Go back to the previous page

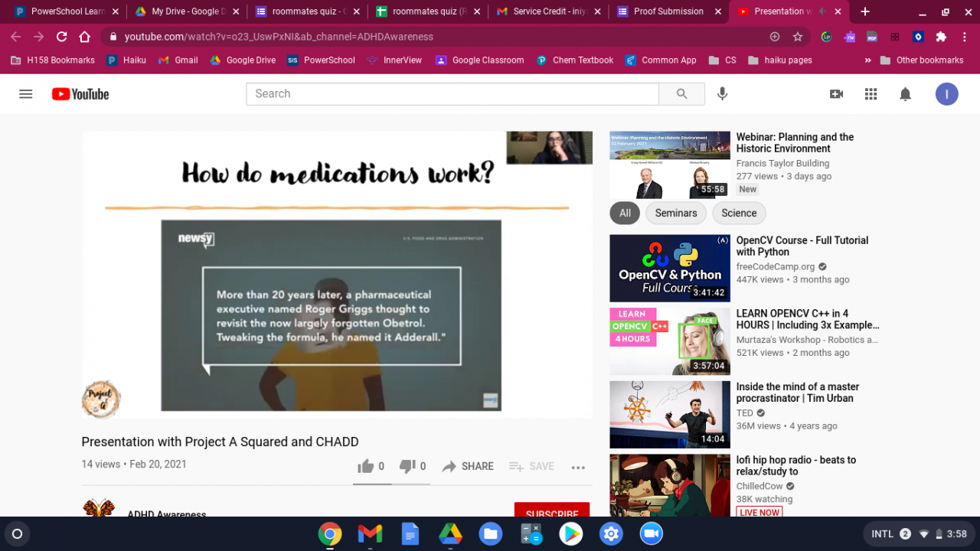coord(15,37)
